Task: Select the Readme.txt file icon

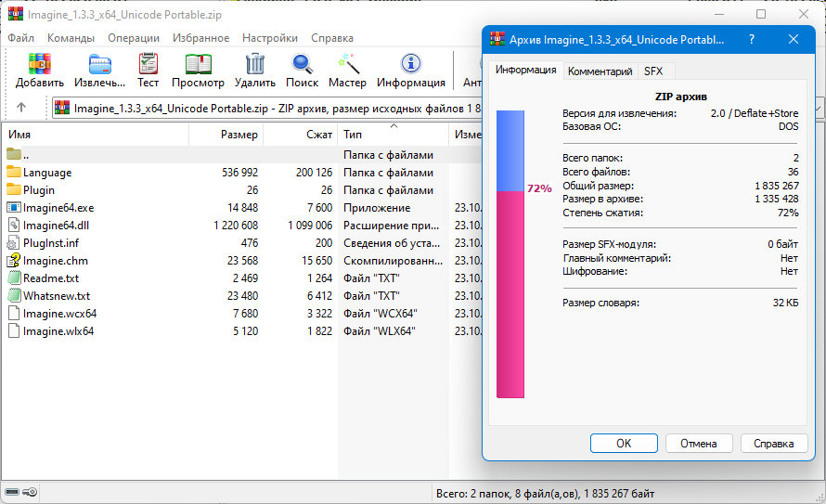Action: [14, 278]
